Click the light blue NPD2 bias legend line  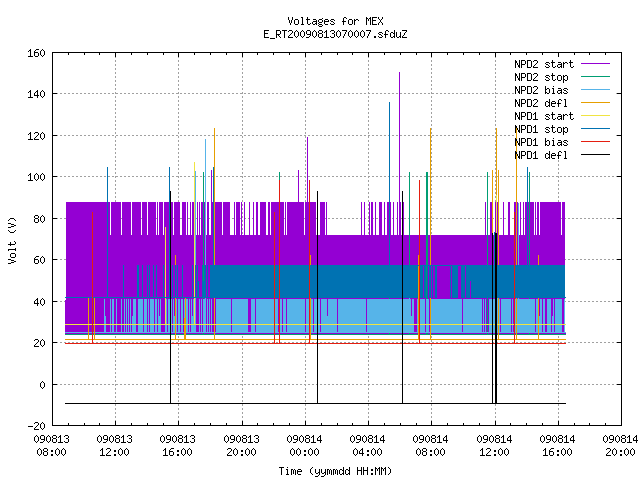(x=596, y=90)
